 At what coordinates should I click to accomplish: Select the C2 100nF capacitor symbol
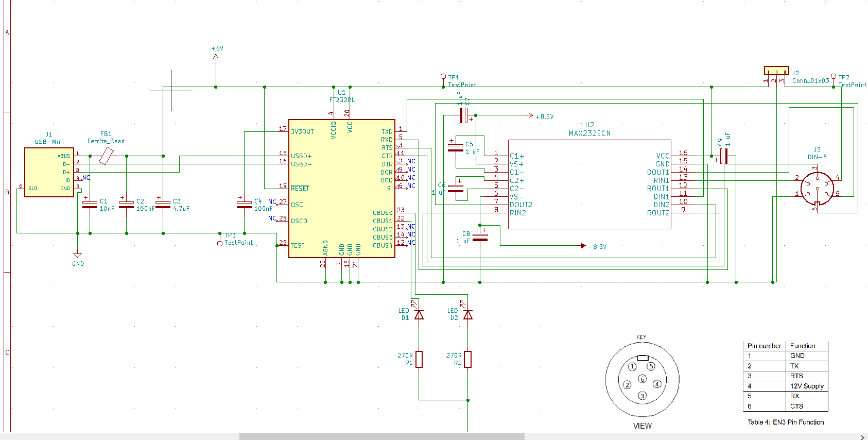click(126, 205)
